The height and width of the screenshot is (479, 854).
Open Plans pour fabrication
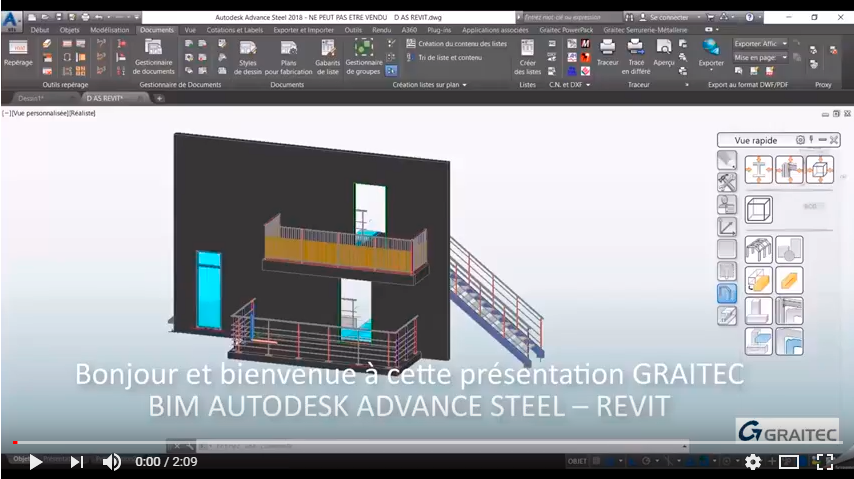[288, 57]
